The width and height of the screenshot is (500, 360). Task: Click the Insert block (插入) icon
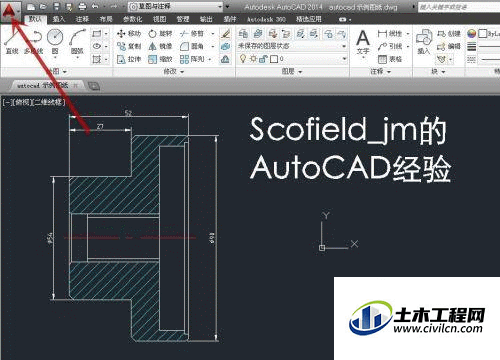(x=424, y=42)
